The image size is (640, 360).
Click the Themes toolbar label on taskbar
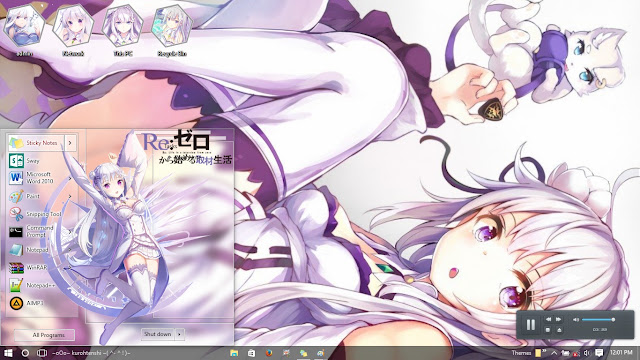coord(521,353)
